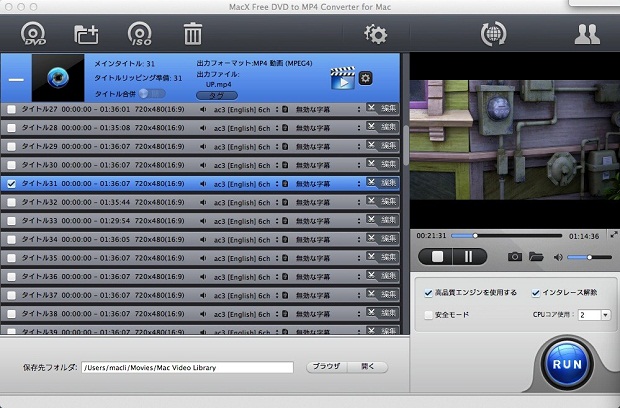Click the DVD disc thumbnail
This screenshot has width=620, height=408.
(x=58, y=78)
